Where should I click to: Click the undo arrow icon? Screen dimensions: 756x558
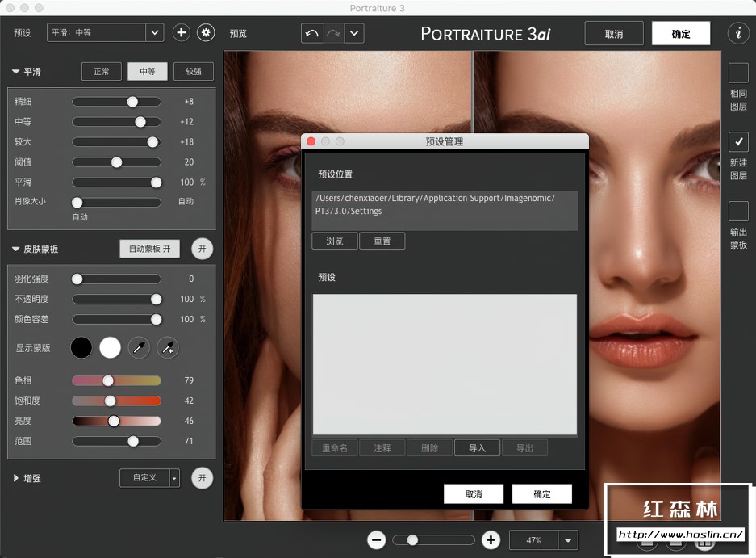311,34
